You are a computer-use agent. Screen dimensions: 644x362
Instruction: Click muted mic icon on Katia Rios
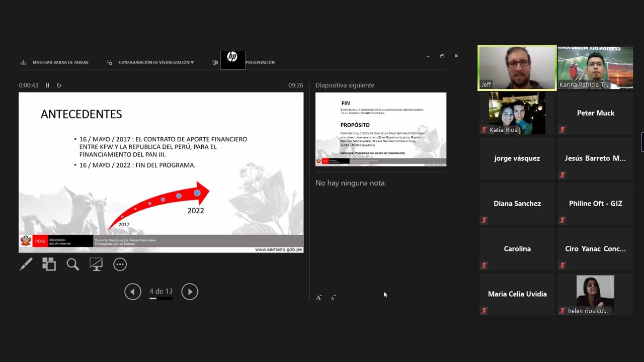(484, 130)
